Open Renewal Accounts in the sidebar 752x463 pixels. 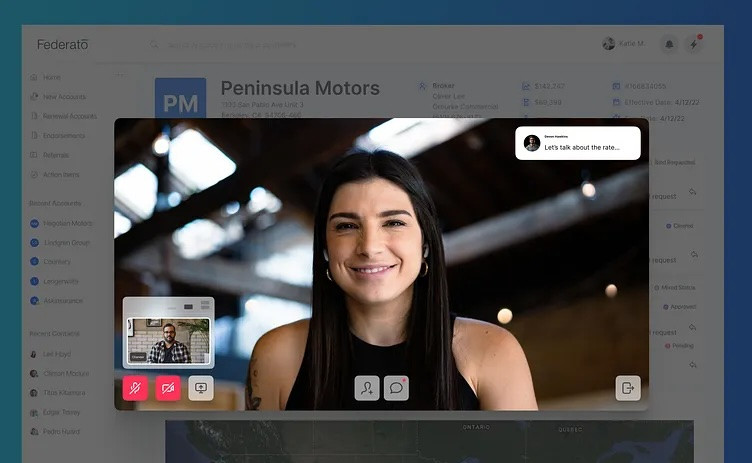point(70,116)
